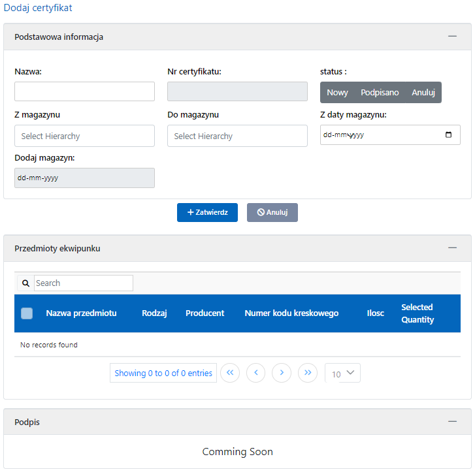
Task: Click into the Nazwa text field
Action: coord(84,91)
